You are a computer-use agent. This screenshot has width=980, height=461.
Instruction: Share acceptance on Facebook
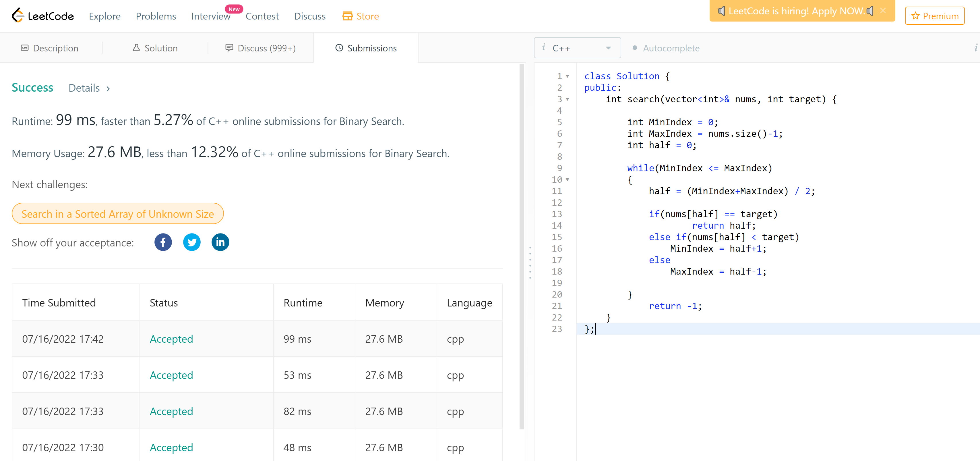coord(163,242)
